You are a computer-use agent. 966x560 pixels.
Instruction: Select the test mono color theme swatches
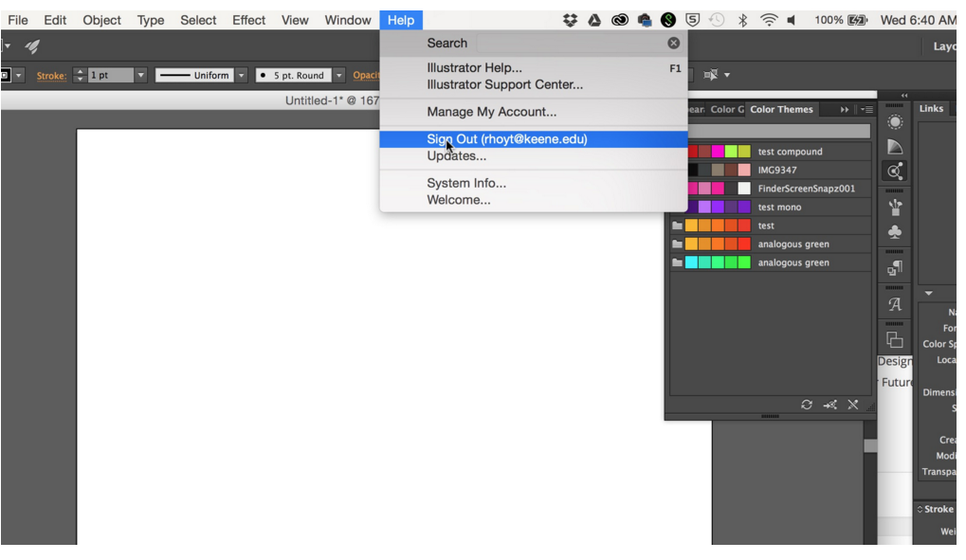tap(719, 207)
